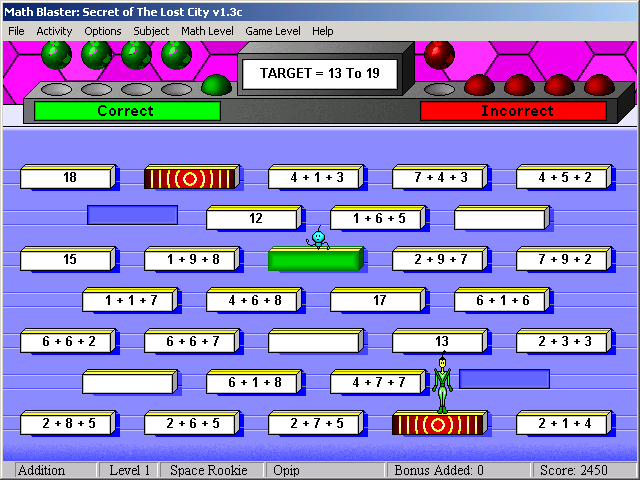This screenshot has height=480, width=640.
Task: Click the blue alien character
Action: point(318,238)
